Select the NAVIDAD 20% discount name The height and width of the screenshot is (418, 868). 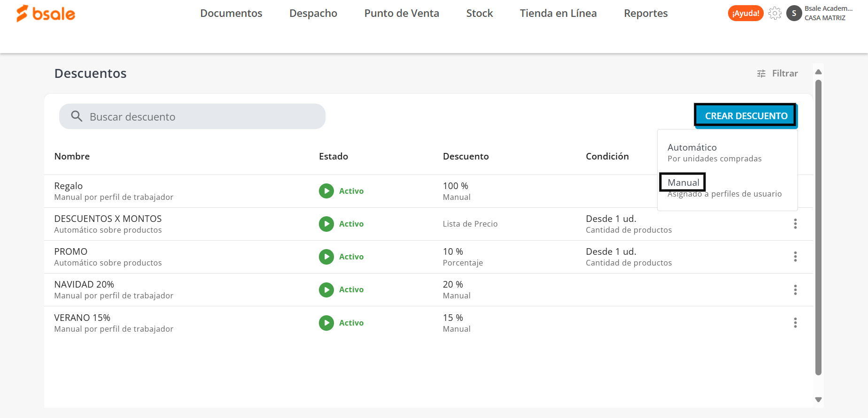pyautogui.click(x=84, y=284)
